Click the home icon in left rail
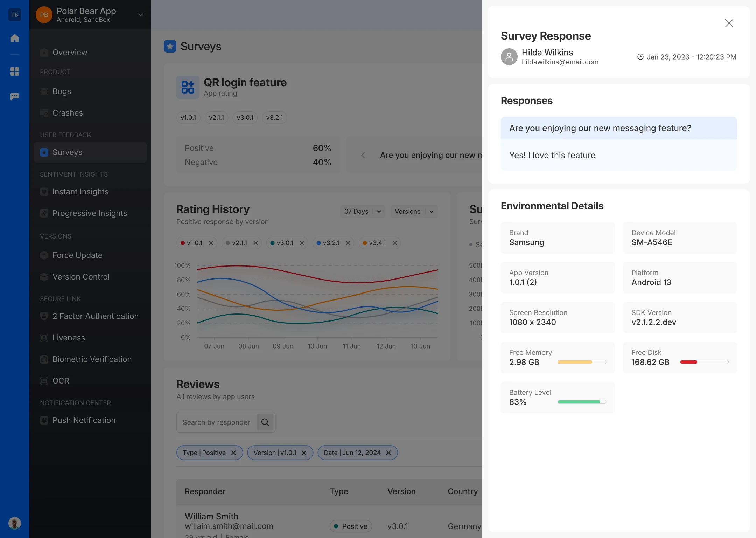This screenshot has width=756, height=538. (x=15, y=38)
